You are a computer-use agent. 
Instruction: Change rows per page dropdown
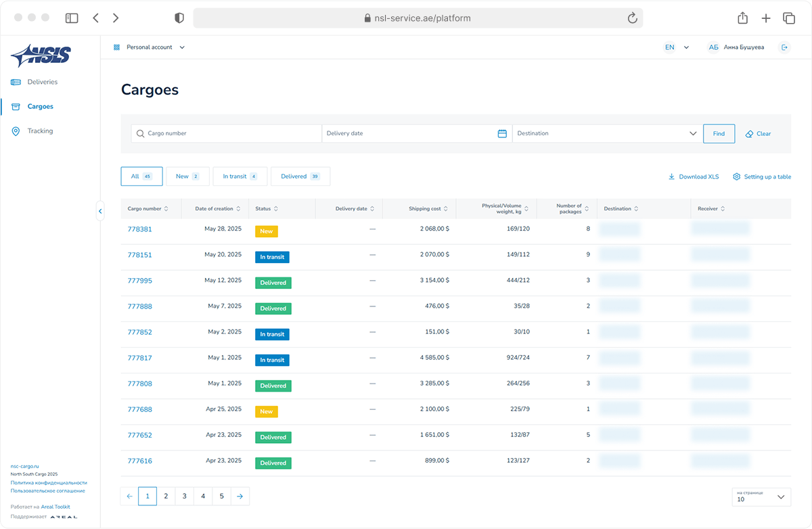point(761,497)
